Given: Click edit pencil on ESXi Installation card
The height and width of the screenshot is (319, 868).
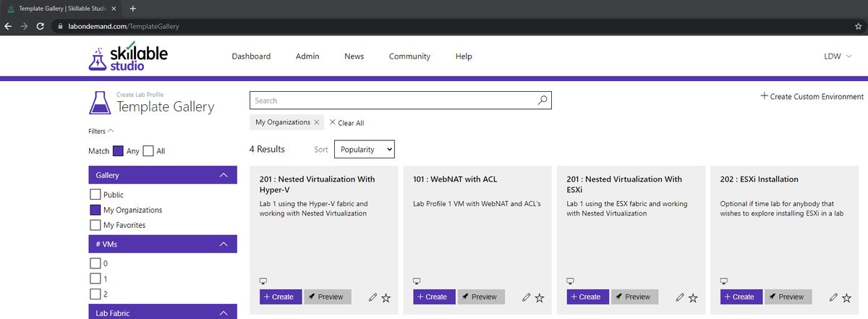Looking at the screenshot, I should pos(833,297).
